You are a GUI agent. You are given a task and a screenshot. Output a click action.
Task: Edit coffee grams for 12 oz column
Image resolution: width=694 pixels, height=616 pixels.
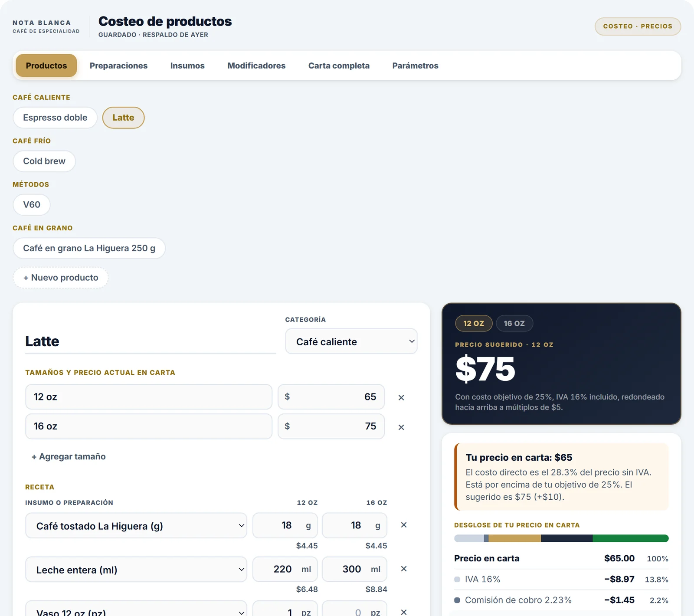[x=285, y=525]
